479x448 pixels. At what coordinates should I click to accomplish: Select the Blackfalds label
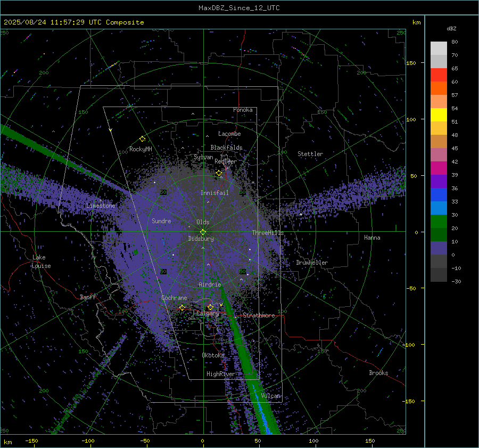pyautogui.click(x=226, y=148)
